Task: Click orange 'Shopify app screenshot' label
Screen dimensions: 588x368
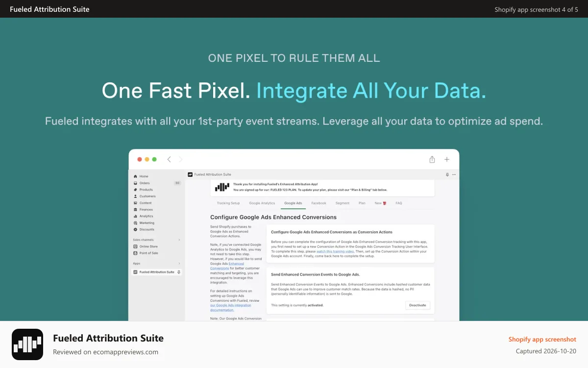Action: tap(542, 340)
